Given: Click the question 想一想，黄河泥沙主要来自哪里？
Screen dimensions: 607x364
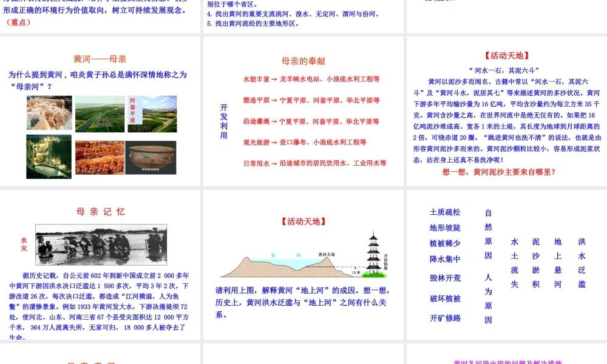Looking at the screenshot, I should (x=499, y=172).
